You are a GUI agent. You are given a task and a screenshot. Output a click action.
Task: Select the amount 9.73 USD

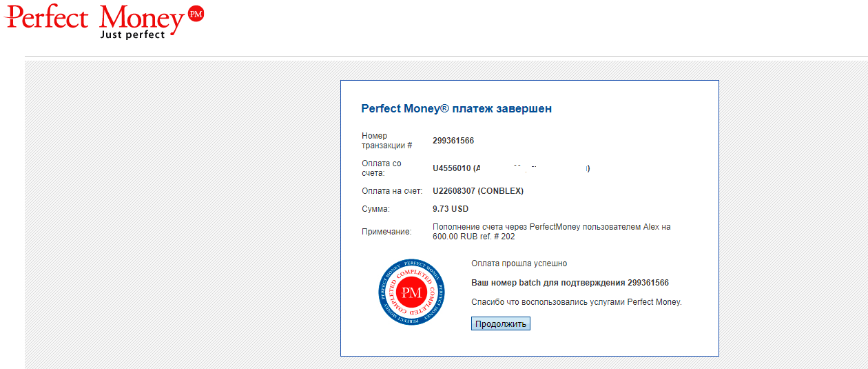click(451, 209)
